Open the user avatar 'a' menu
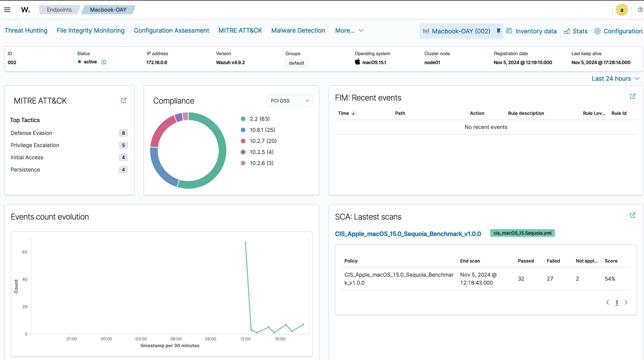 pyautogui.click(x=622, y=10)
